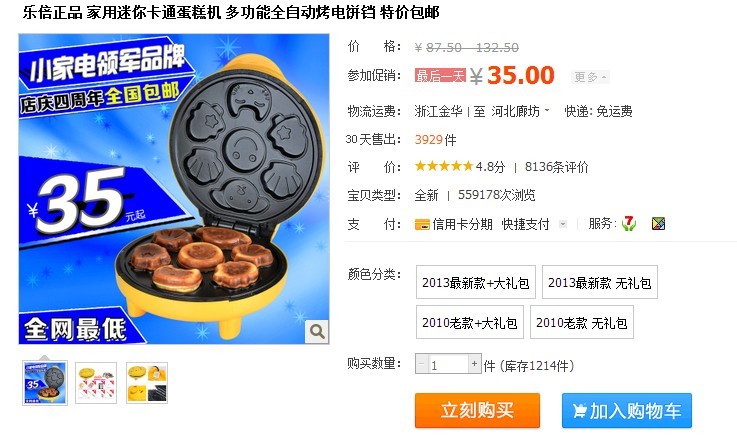Open the 河北廊坊 destination dropdown
This screenshot has height=440, width=737.
(520, 111)
